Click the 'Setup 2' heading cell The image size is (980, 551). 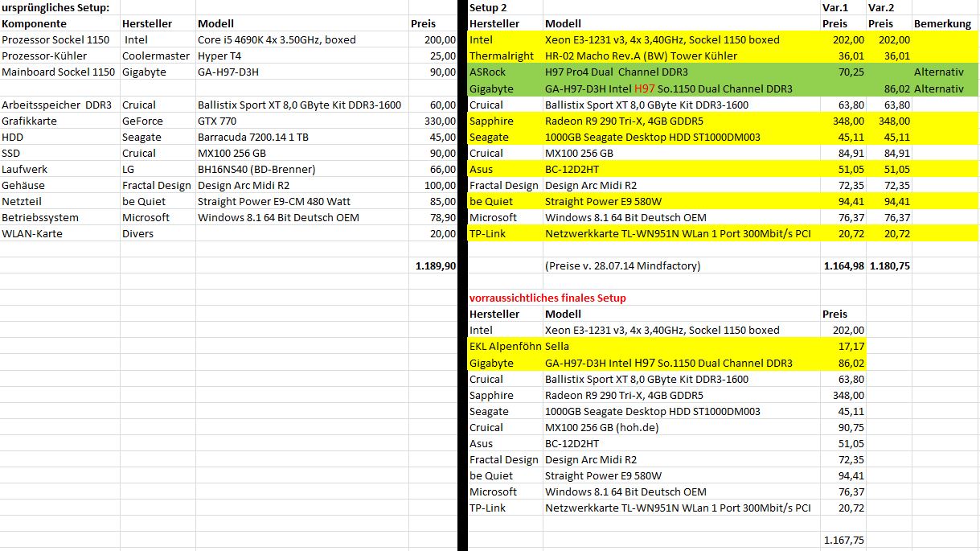click(x=505, y=7)
